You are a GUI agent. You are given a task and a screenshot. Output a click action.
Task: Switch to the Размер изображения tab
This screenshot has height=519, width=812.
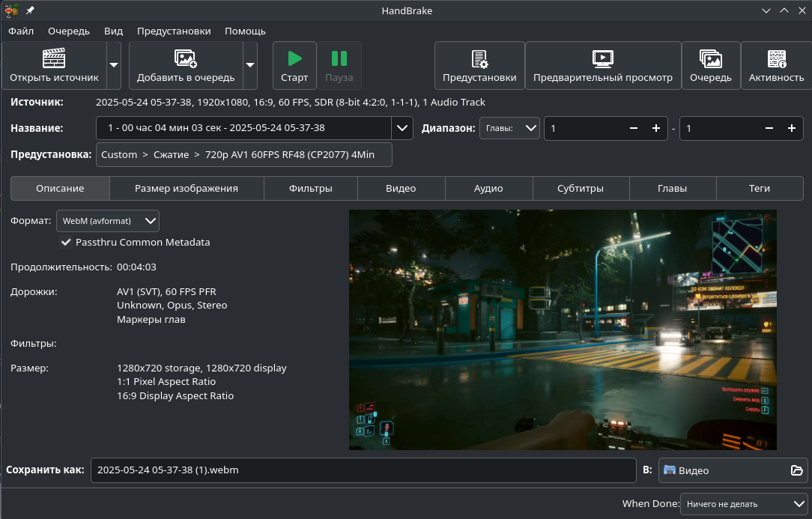coord(187,189)
